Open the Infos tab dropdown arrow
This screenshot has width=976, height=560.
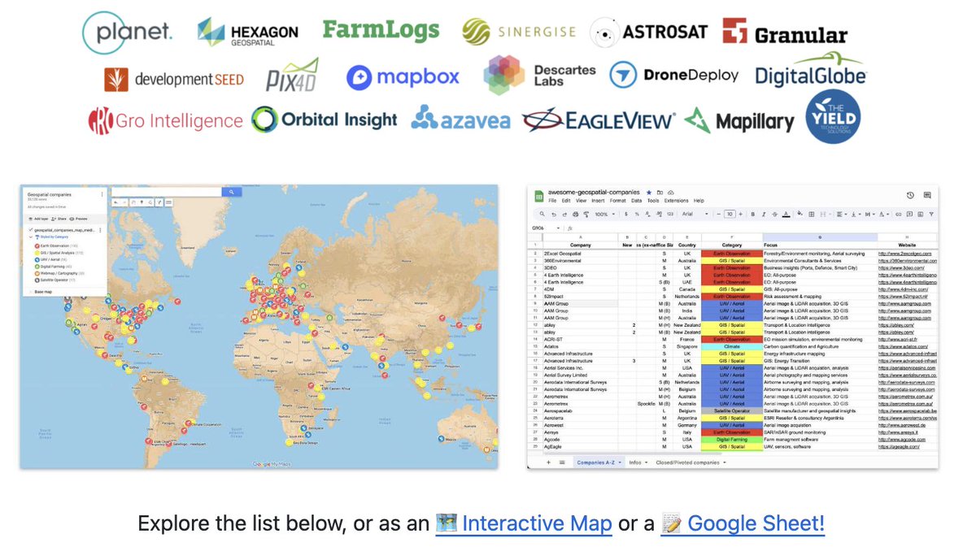click(646, 462)
